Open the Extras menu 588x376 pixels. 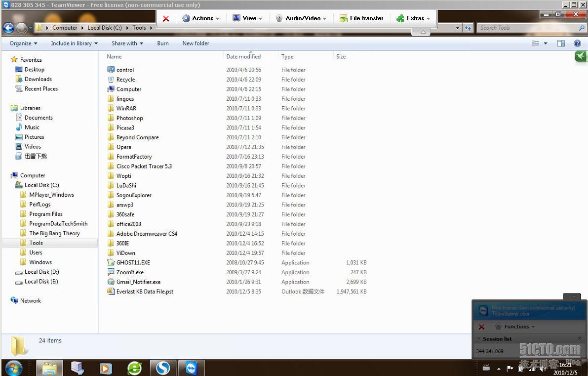[x=413, y=18]
